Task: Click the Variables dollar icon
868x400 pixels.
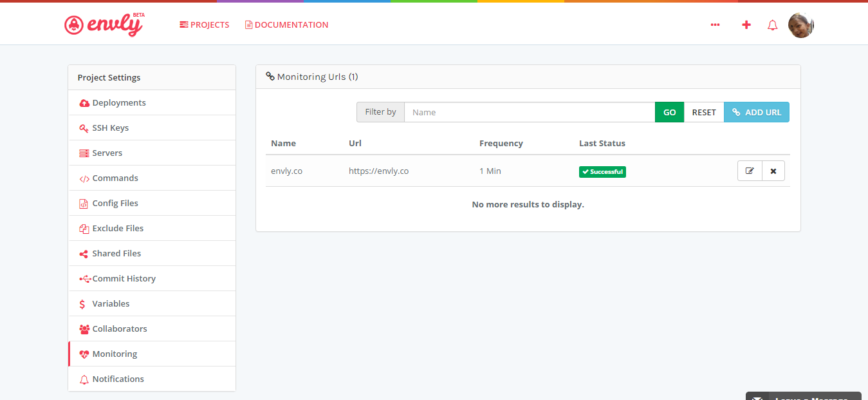Action: click(x=82, y=304)
